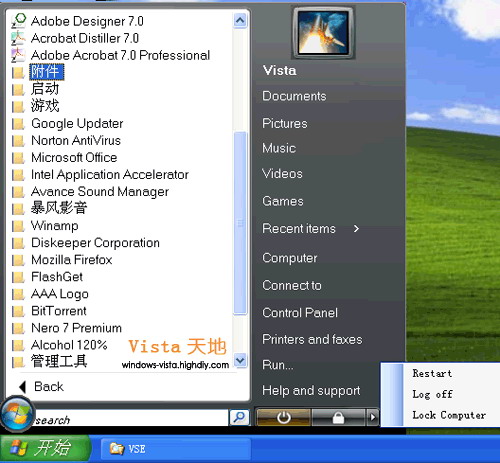Open shutdown options arrow next to lock
The height and width of the screenshot is (463, 500).
click(373, 417)
